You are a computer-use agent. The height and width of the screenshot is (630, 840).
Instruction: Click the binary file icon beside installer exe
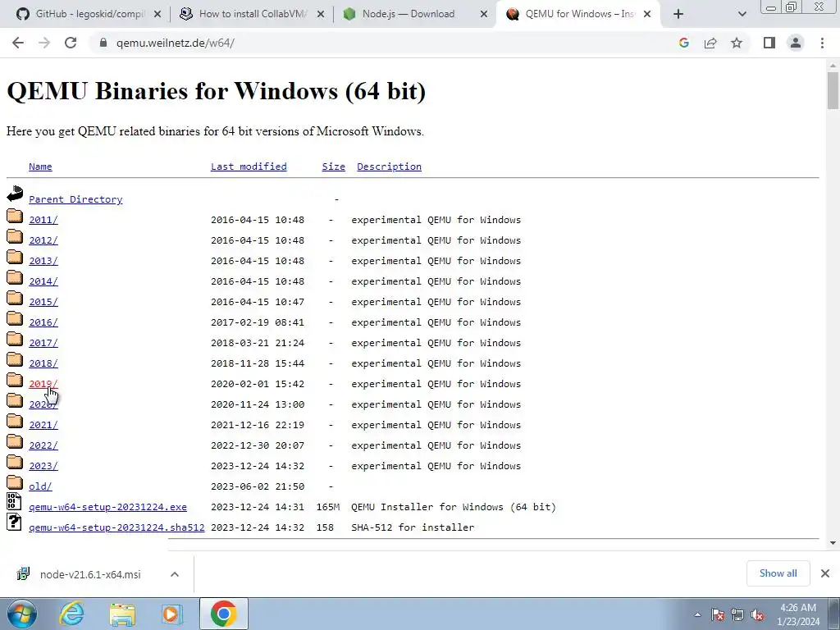point(14,501)
